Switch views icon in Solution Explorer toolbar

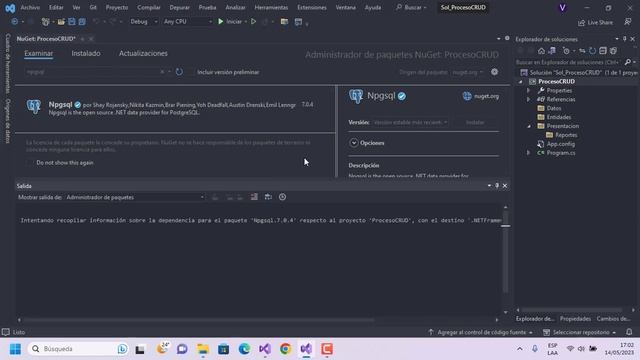tap(552, 51)
